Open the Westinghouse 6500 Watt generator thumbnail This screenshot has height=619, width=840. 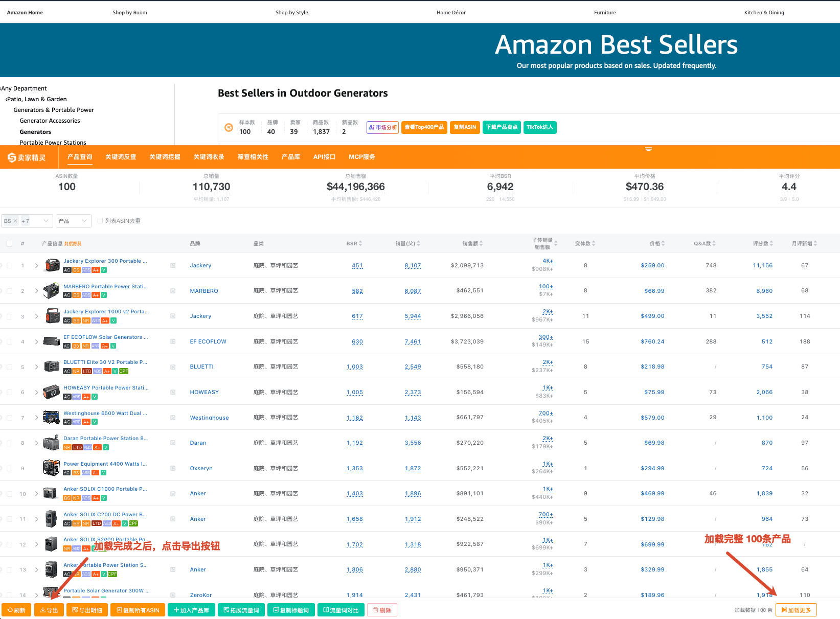[x=52, y=418]
